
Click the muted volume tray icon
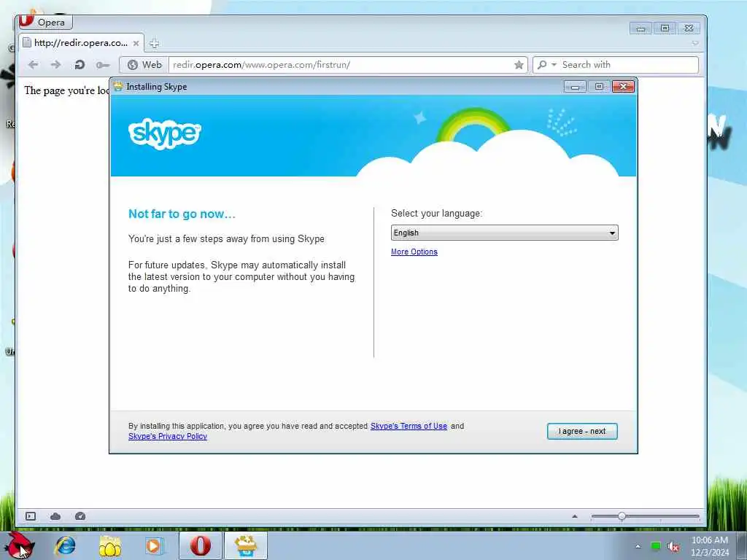tap(673, 547)
